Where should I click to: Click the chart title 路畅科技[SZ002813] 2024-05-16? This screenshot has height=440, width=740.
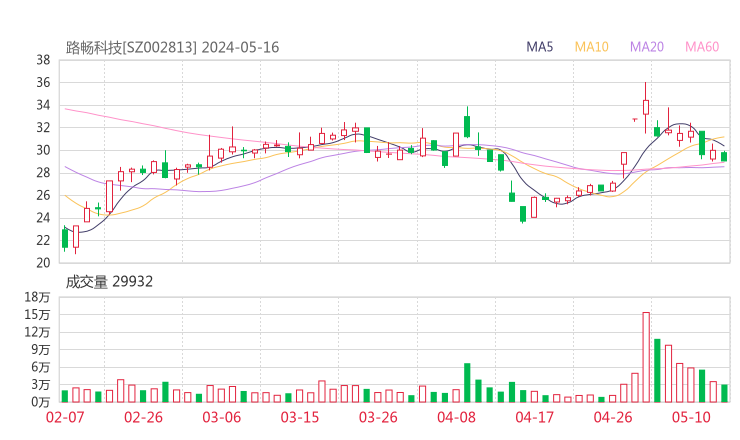pyautogui.click(x=172, y=47)
